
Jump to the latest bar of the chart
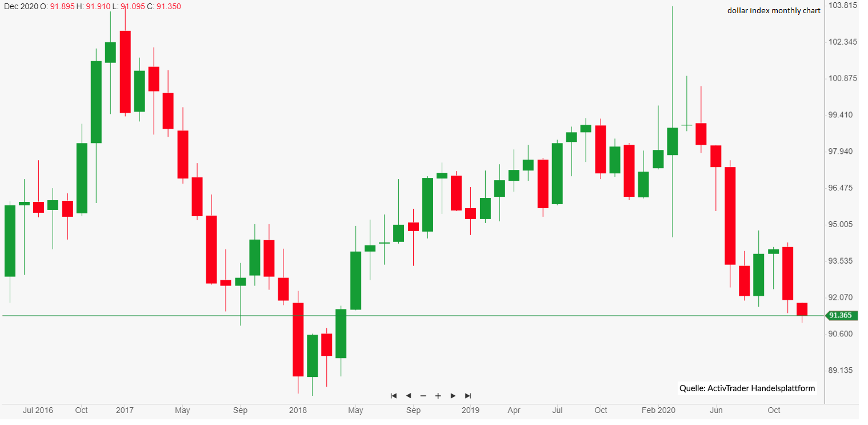click(468, 396)
